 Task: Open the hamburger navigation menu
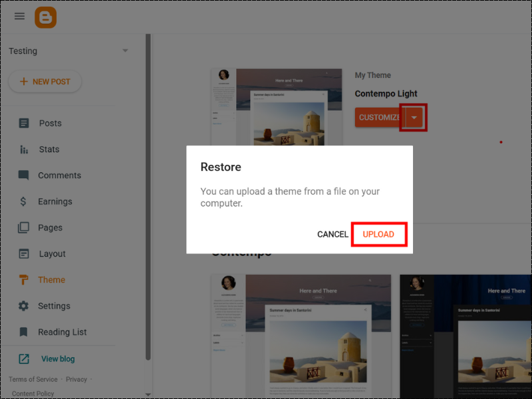click(x=19, y=16)
